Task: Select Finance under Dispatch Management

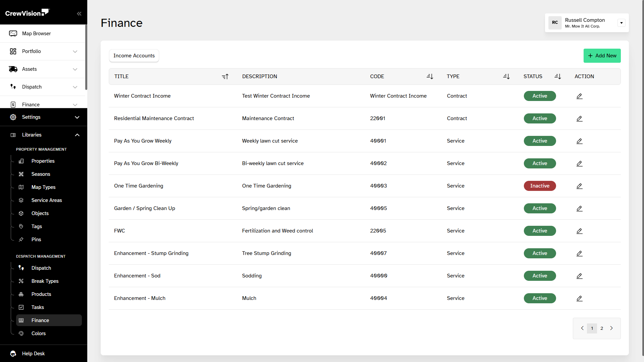Action: tap(49, 320)
